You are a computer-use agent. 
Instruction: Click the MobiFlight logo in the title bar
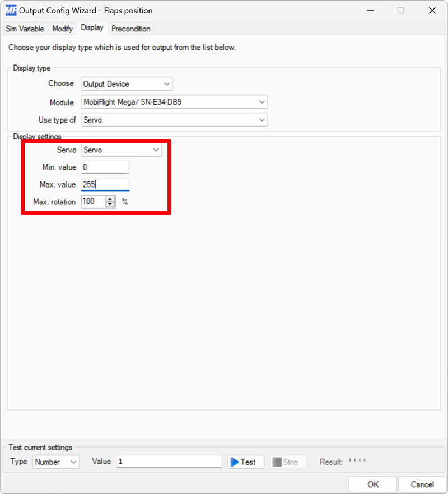10,10
